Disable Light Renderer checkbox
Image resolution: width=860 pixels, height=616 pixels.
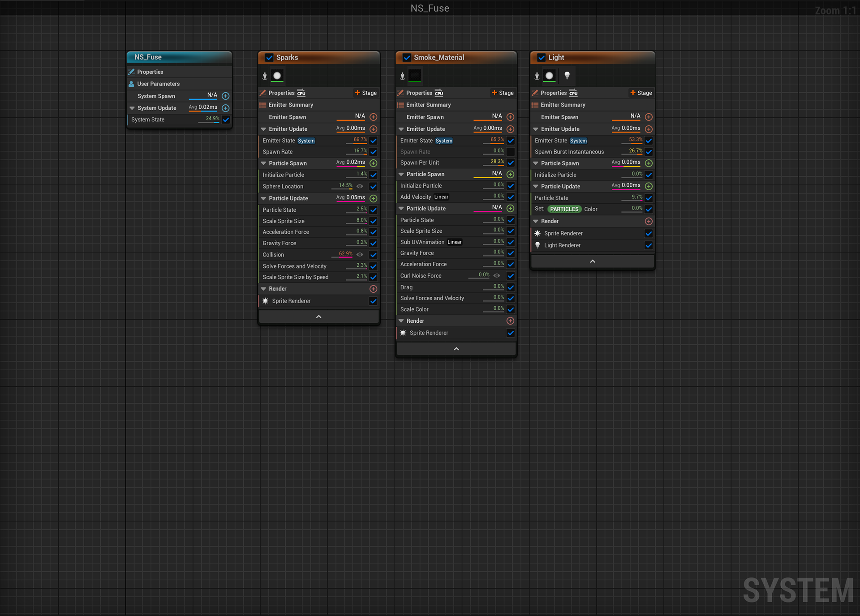(x=649, y=245)
